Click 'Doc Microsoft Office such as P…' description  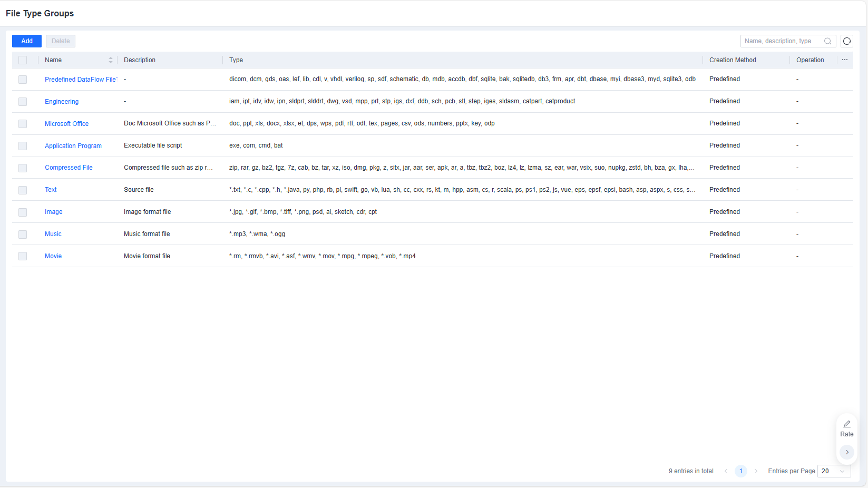pos(170,123)
